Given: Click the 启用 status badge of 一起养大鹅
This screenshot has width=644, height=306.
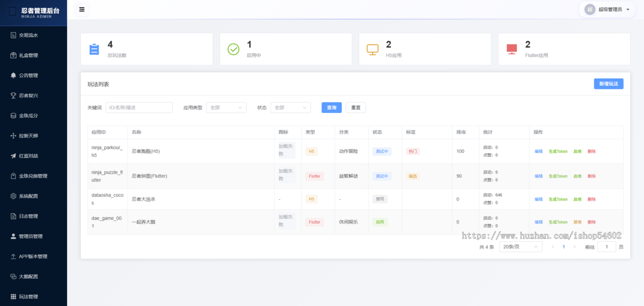Looking at the screenshot, I should click(380, 222).
